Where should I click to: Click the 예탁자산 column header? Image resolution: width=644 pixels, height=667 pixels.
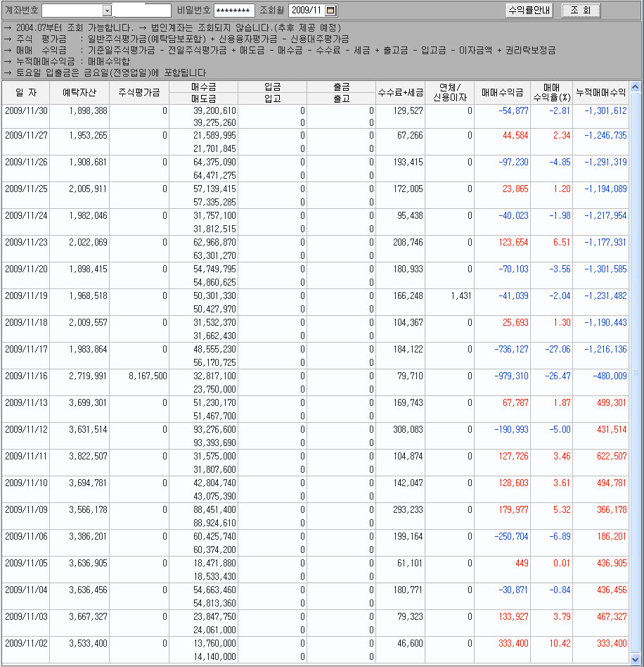(x=79, y=92)
